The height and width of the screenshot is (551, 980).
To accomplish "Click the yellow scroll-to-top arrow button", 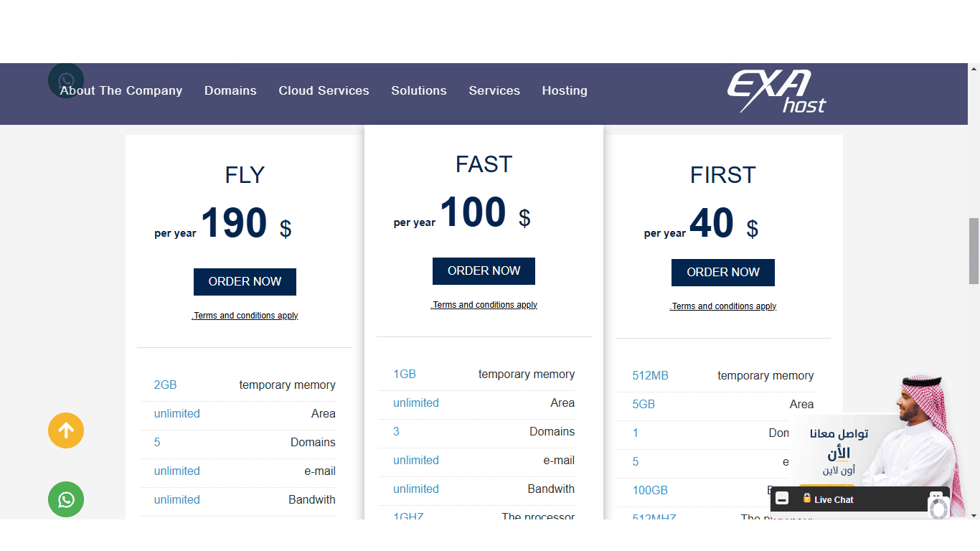I will coord(66,430).
